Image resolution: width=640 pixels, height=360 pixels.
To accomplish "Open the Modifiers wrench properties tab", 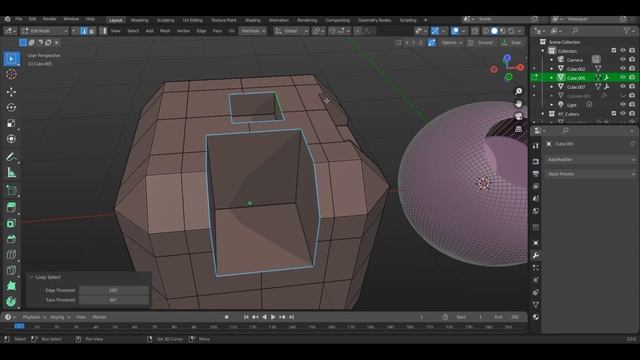I will coord(536,256).
